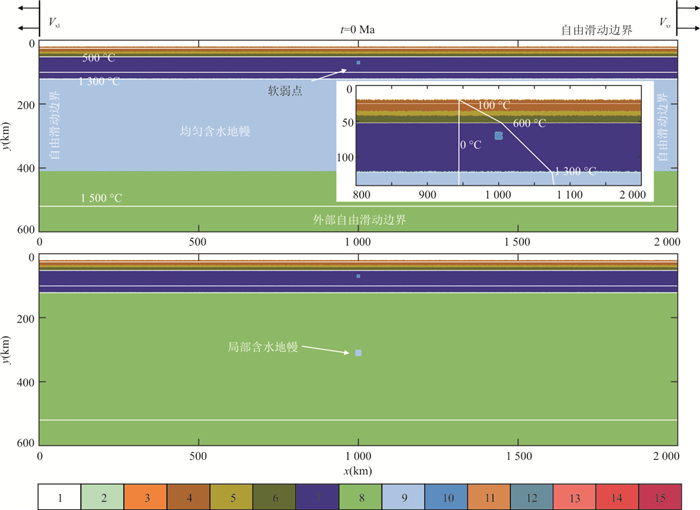
Task: Click the Vxl velocity arrows at top left
Action: [x=24, y=22]
